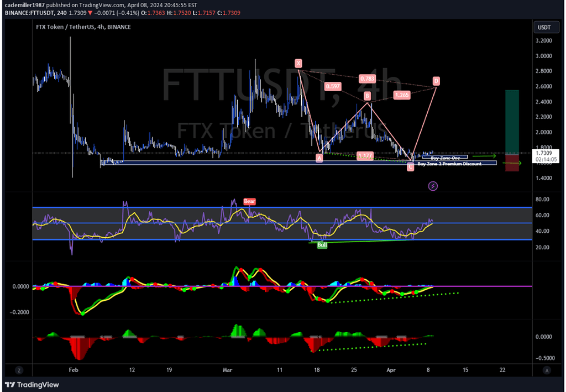The image size is (566, 392).
Task: Click the 20.00 RSI scale value
Action: pos(542,247)
